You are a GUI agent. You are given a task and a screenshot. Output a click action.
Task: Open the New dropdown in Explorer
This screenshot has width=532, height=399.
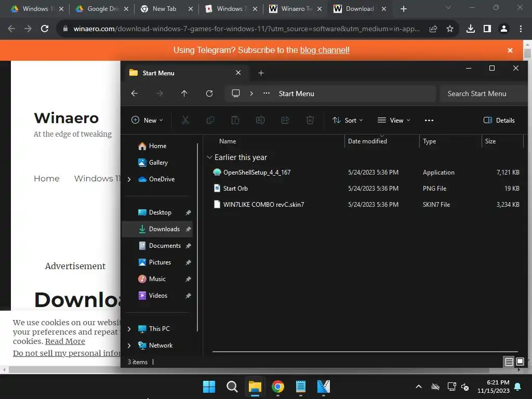147,120
